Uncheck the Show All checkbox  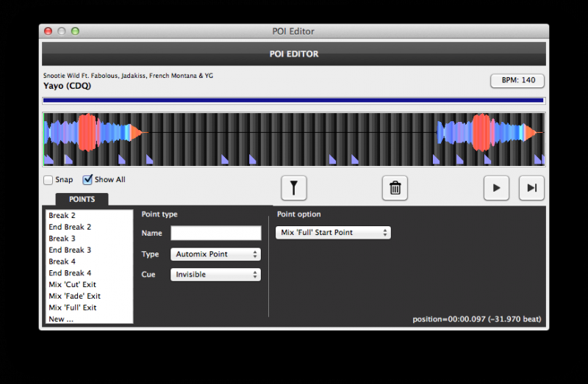point(88,180)
